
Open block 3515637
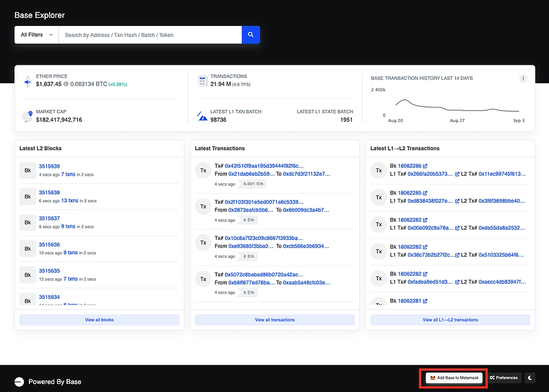(x=49, y=219)
